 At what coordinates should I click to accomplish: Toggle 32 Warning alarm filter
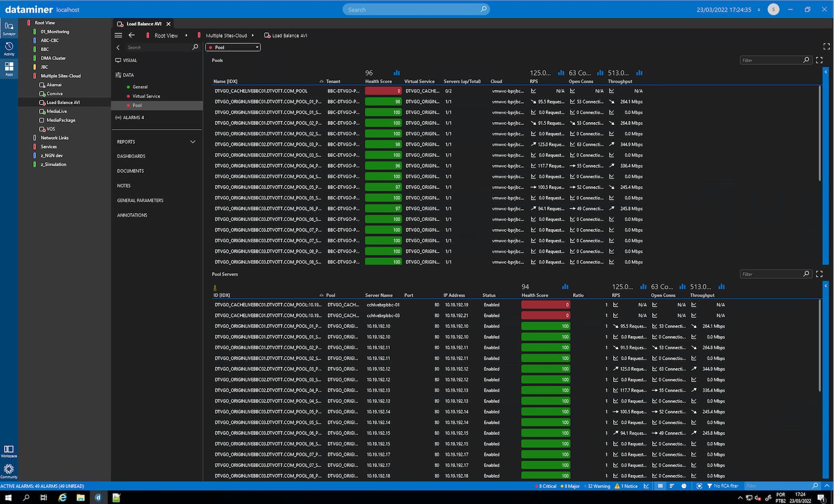tap(597, 486)
